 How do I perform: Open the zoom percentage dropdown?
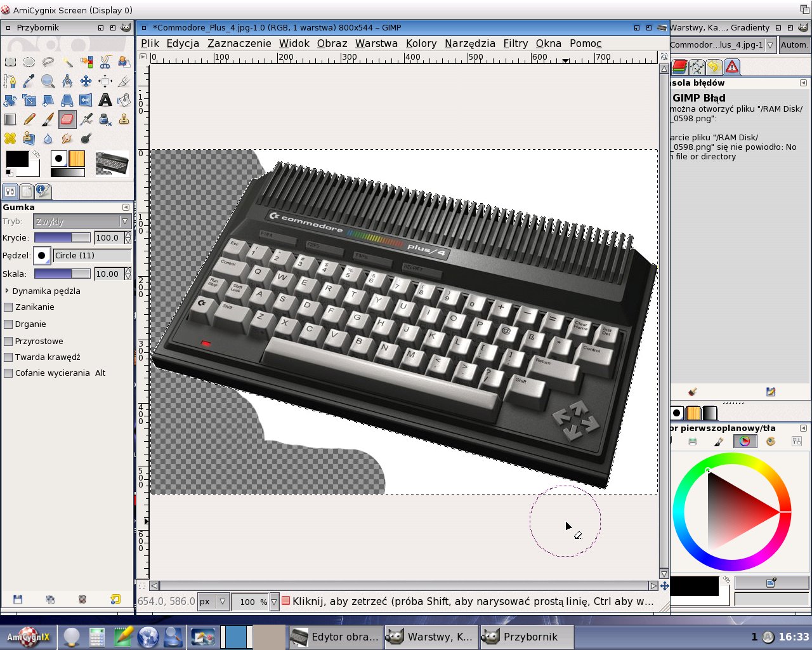click(275, 602)
